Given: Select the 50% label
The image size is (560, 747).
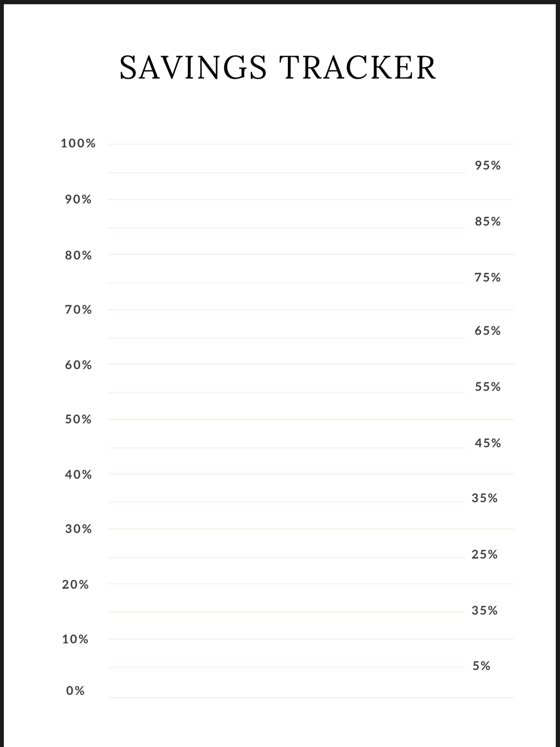Looking at the screenshot, I should 78,419.
